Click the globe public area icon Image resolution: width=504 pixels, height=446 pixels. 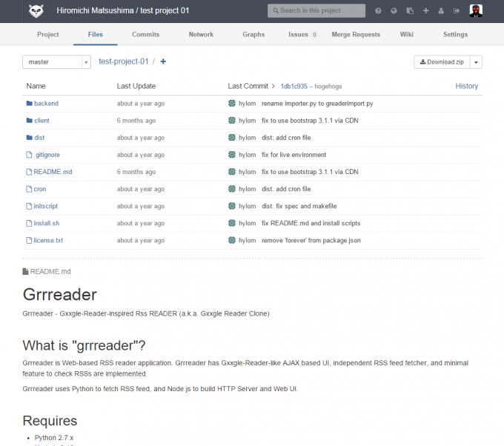pyautogui.click(x=394, y=11)
